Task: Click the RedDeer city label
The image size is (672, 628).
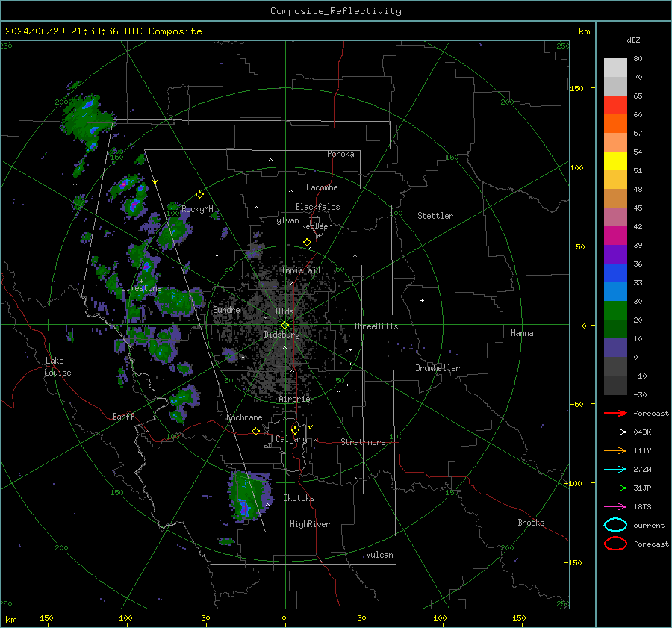Action: point(317,226)
